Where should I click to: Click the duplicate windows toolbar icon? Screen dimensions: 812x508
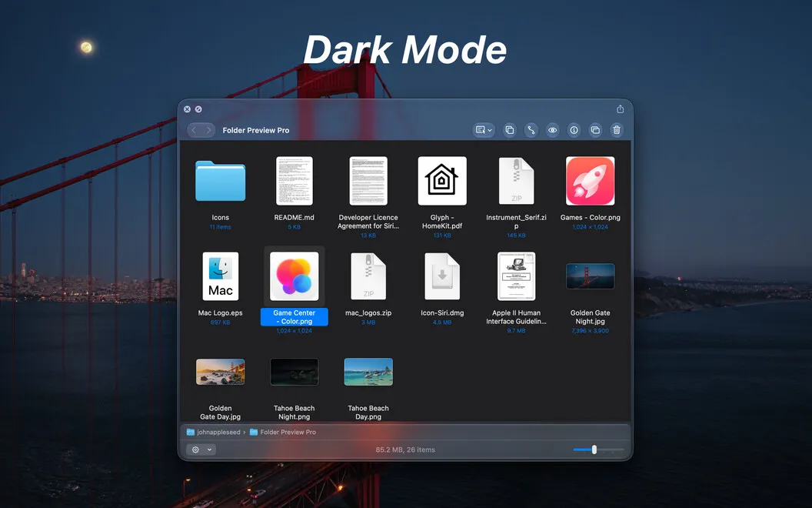(595, 130)
